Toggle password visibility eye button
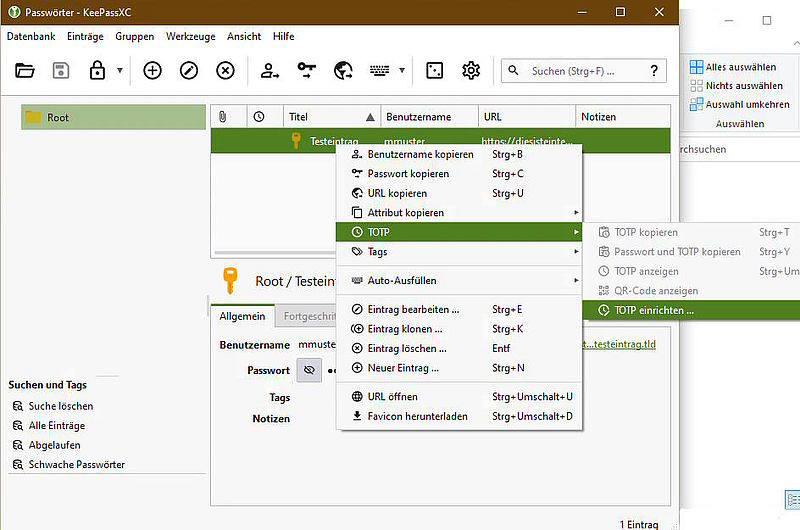This screenshot has width=800, height=530. click(309, 370)
